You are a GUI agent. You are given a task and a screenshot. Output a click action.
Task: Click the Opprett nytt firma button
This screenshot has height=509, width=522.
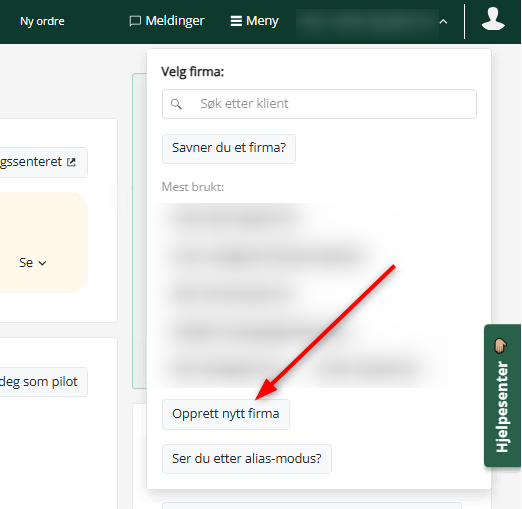click(x=226, y=414)
